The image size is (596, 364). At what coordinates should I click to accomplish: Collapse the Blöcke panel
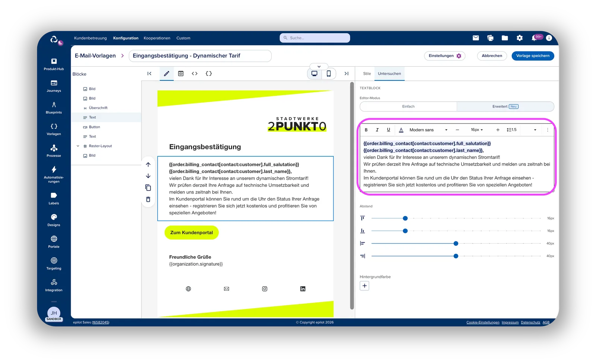tap(149, 74)
